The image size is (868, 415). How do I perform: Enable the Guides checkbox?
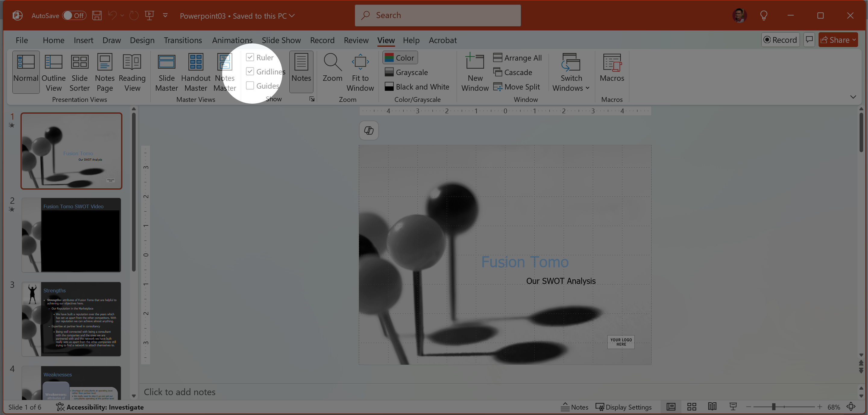250,86
